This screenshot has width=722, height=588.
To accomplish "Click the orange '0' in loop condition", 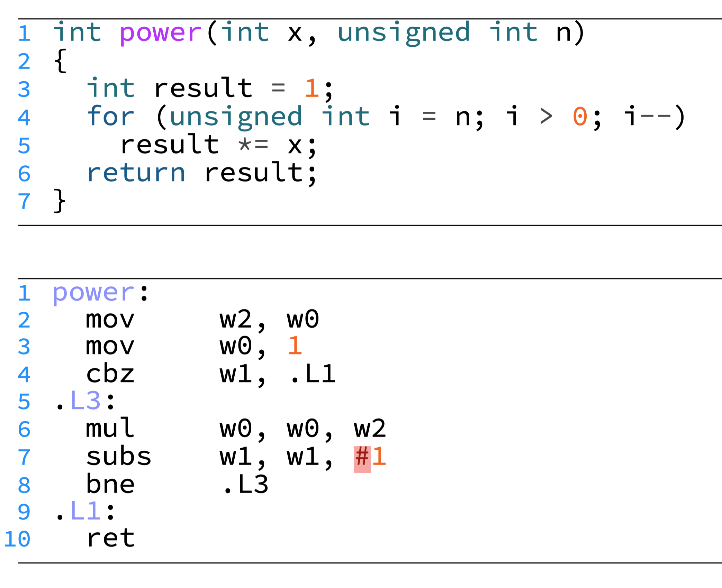I will pos(580,117).
